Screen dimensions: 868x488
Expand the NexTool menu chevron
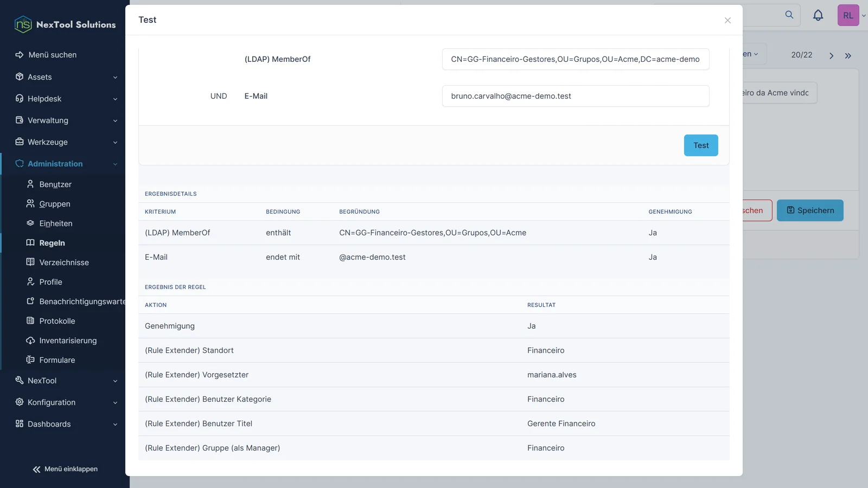[115, 381]
